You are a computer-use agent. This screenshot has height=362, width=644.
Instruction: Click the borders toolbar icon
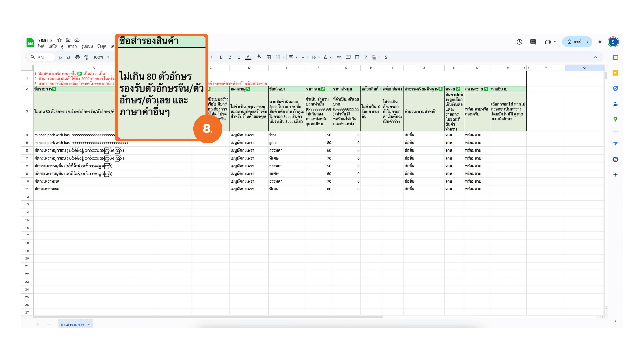[269, 57]
